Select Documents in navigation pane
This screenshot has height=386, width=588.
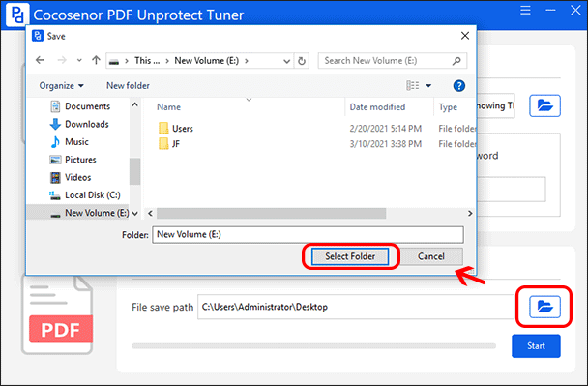pyautogui.click(x=80, y=106)
